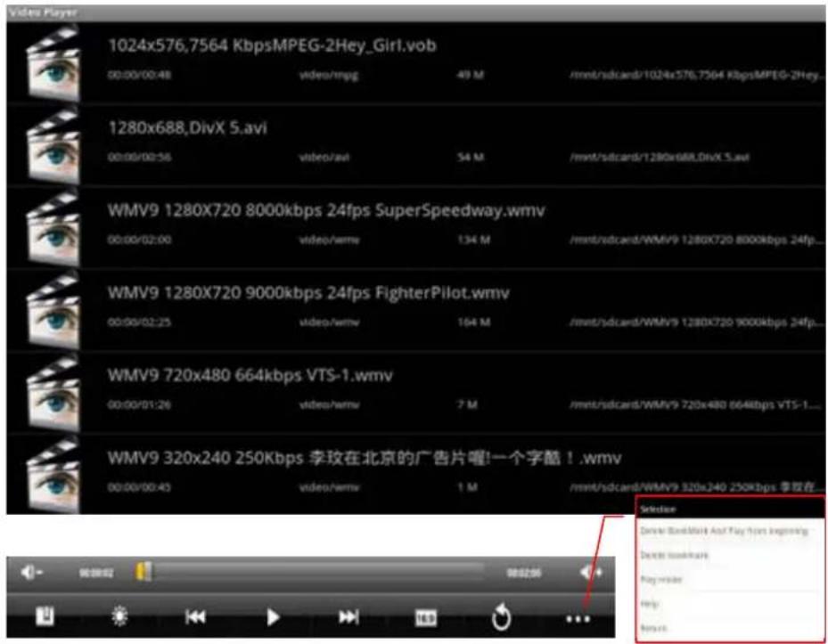Choose Delete Bookmark And Play from beginning
The height and width of the screenshot is (644, 828).
point(724,531)
